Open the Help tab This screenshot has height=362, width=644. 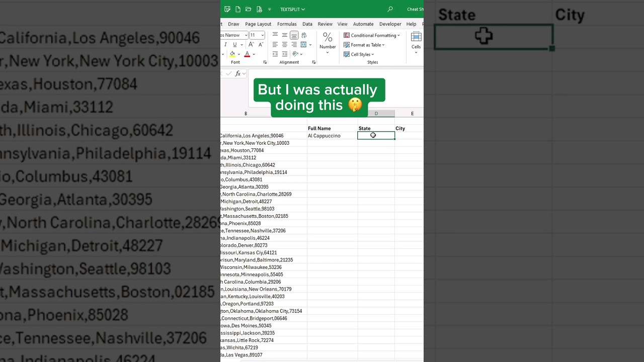[x=411, y=24]
